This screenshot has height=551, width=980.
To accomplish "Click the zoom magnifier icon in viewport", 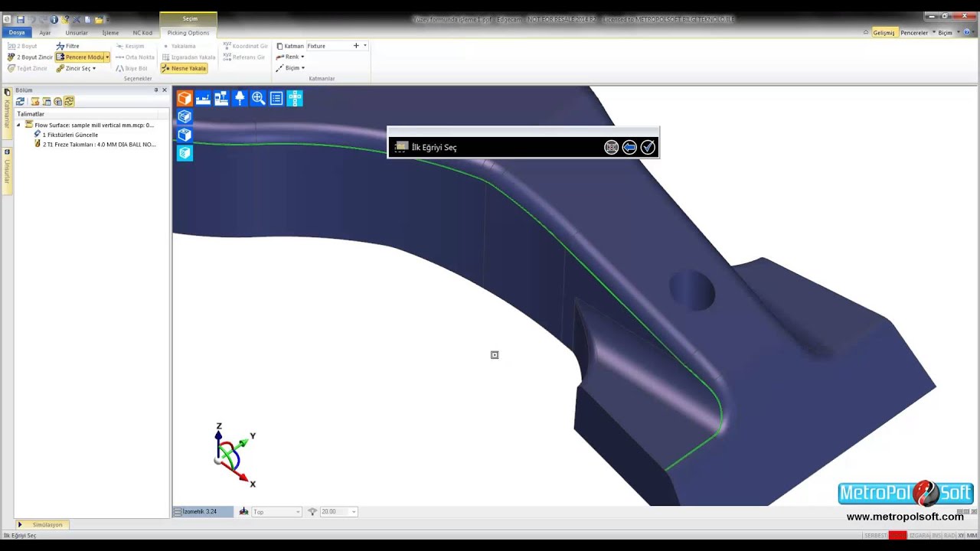I will click(x=258, y=98).
